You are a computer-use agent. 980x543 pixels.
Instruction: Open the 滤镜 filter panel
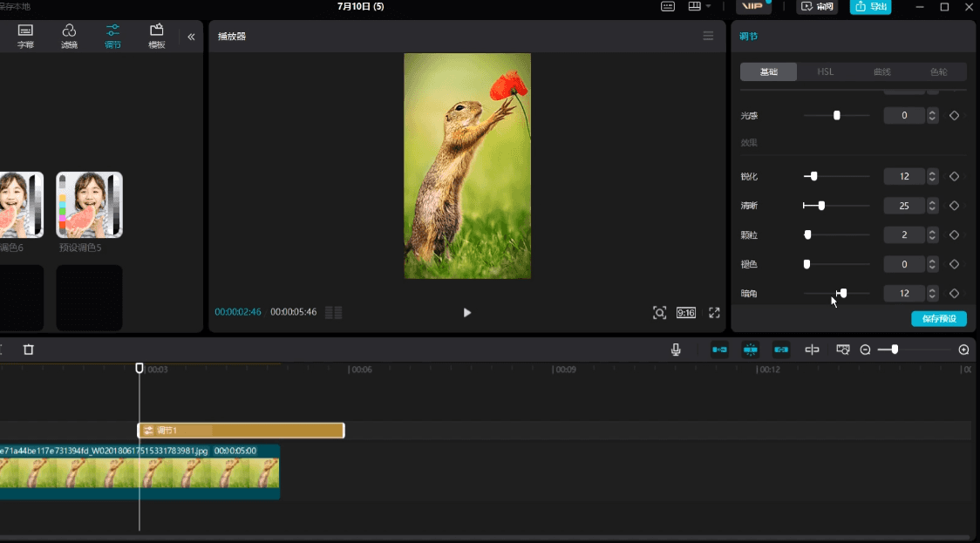point(69,37)
